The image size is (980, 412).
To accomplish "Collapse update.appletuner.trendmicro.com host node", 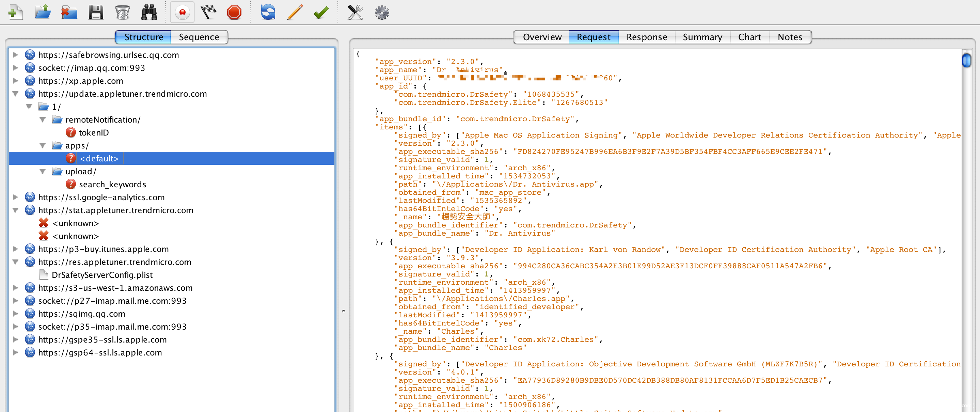I will (16, 94).
